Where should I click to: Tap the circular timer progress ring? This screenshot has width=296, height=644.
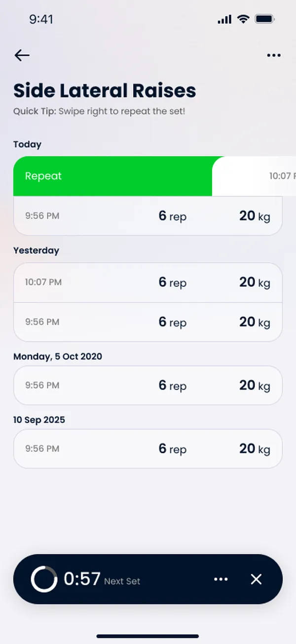coord(44,579)
